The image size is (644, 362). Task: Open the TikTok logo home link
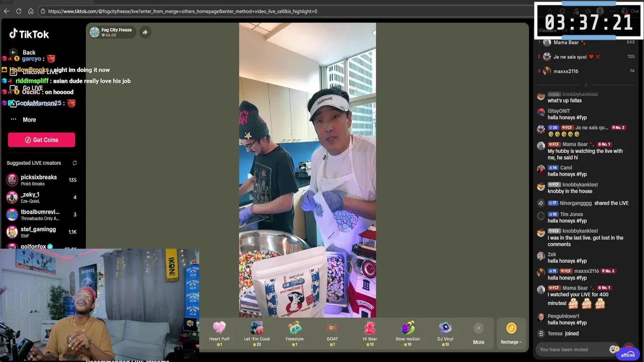point(29,34)
